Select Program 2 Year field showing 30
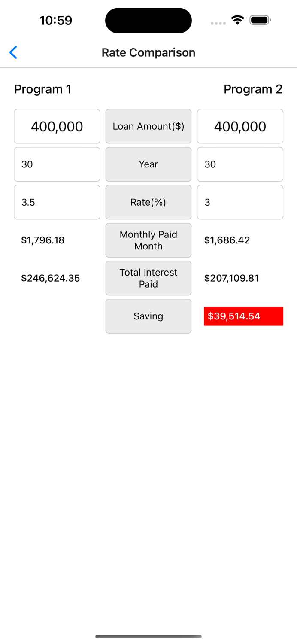The height and width of the screenshot is (644, 297). [240, 164]
